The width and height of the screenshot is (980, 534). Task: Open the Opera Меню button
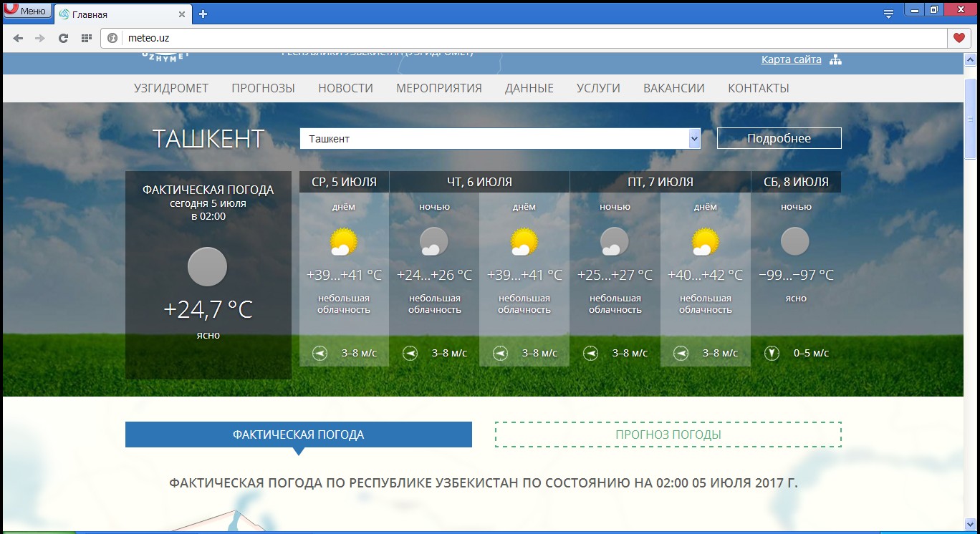point(26,11)
